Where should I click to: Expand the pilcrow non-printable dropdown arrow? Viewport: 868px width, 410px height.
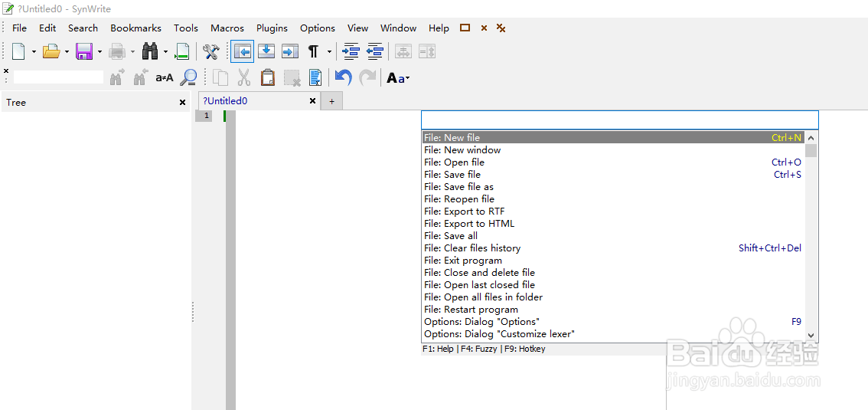[329, 52]
